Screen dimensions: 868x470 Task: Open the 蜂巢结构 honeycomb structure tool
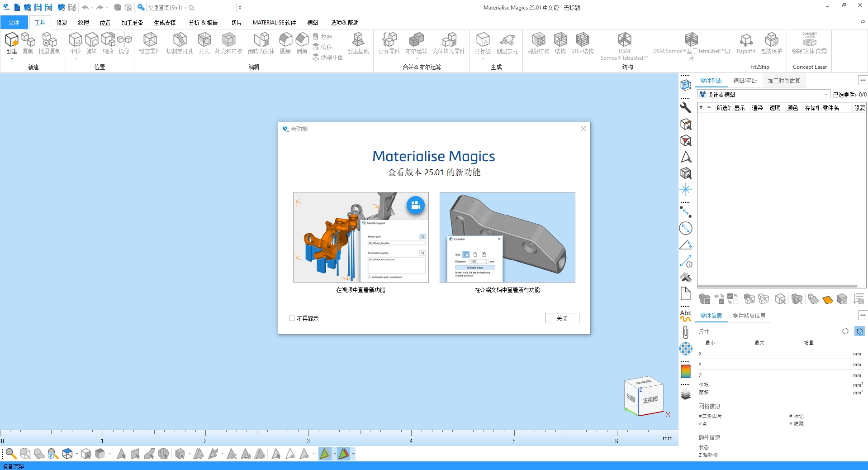coord(538,43)
